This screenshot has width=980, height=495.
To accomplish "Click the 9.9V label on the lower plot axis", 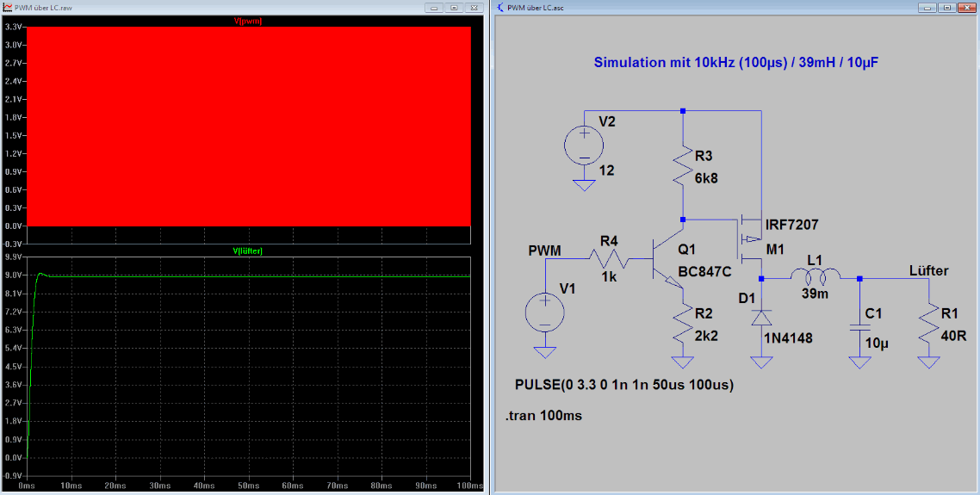I will tap(14, 257).
